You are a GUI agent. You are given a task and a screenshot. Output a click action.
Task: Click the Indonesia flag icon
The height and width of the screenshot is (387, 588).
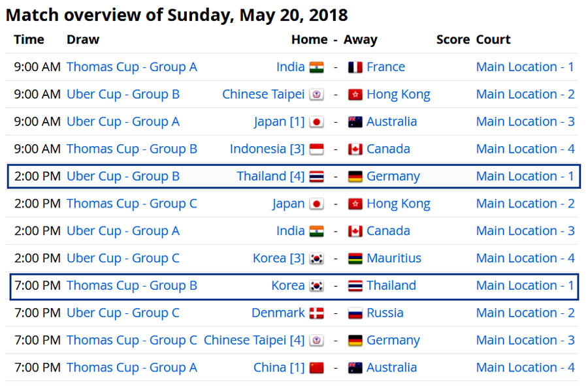pos(316,149)
